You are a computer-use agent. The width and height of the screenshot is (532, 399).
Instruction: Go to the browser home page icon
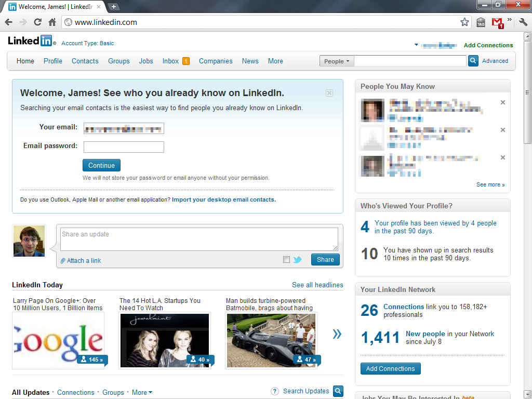[52, 22]
